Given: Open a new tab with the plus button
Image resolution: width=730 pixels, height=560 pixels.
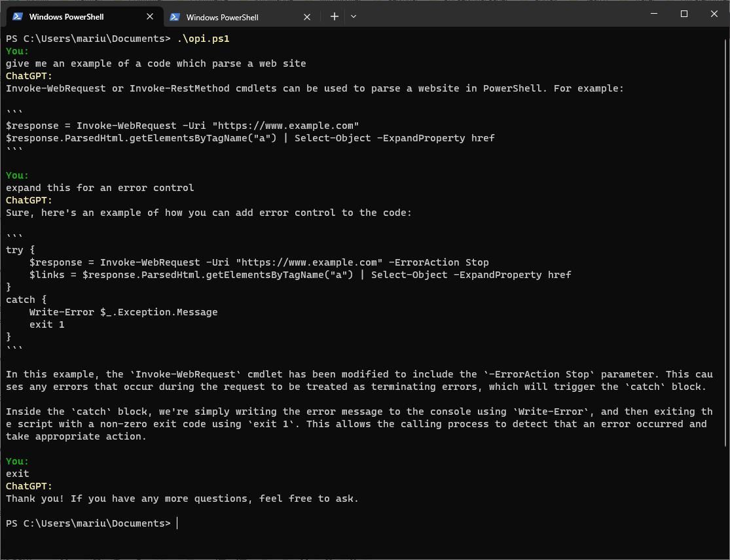Looking at the screenshot, I should pos(335,16).
